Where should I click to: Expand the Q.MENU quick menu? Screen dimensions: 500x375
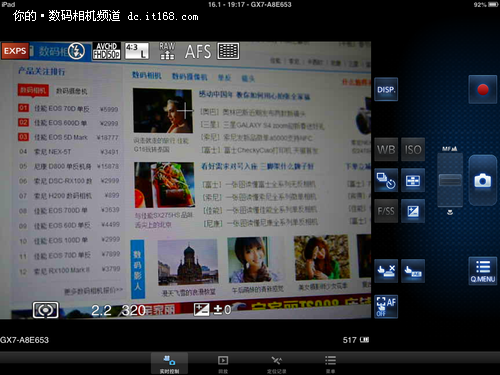[x=482, y=271]
